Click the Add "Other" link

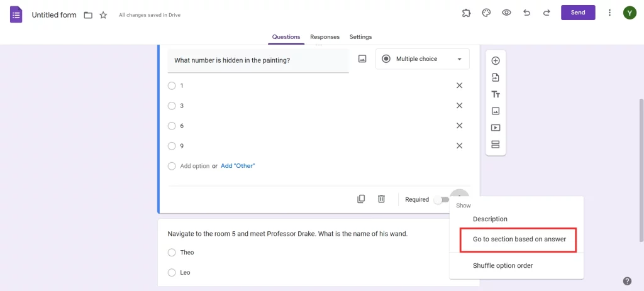click(238, 166)
